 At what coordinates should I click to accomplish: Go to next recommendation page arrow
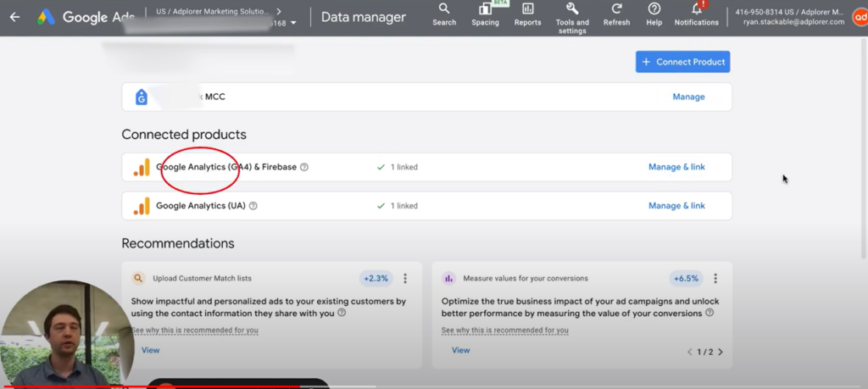coord(721,352)
